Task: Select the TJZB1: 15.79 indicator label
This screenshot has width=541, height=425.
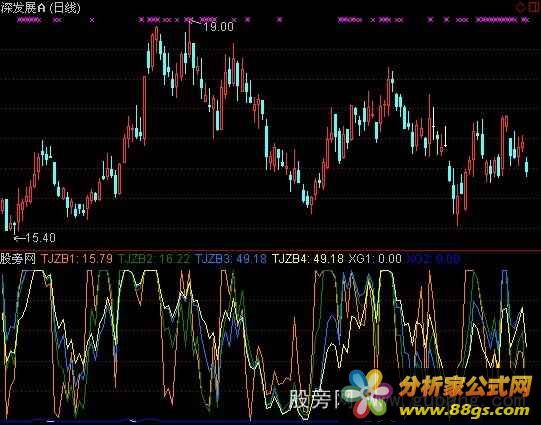Action: pyautogui.click(x=77, y=259)
